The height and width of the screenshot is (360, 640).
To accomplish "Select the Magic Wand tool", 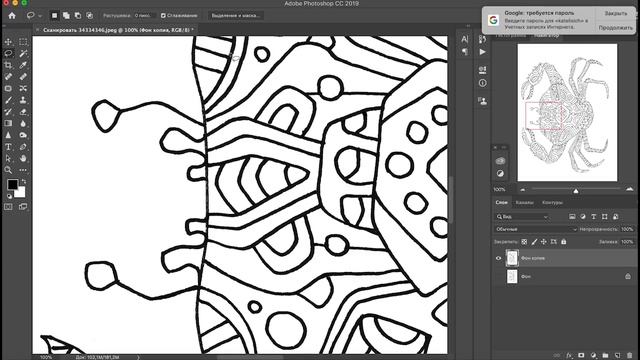I will coord(23,53).
